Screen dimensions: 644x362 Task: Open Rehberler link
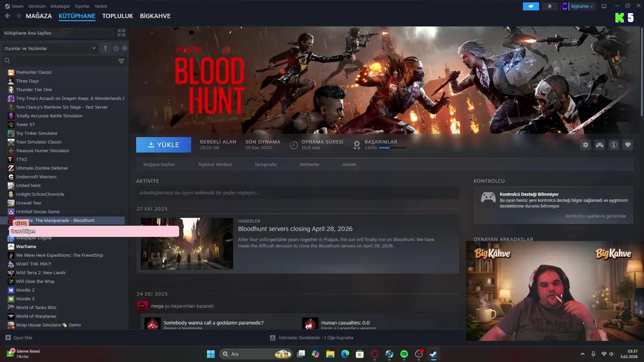click(x=309, y=164)
